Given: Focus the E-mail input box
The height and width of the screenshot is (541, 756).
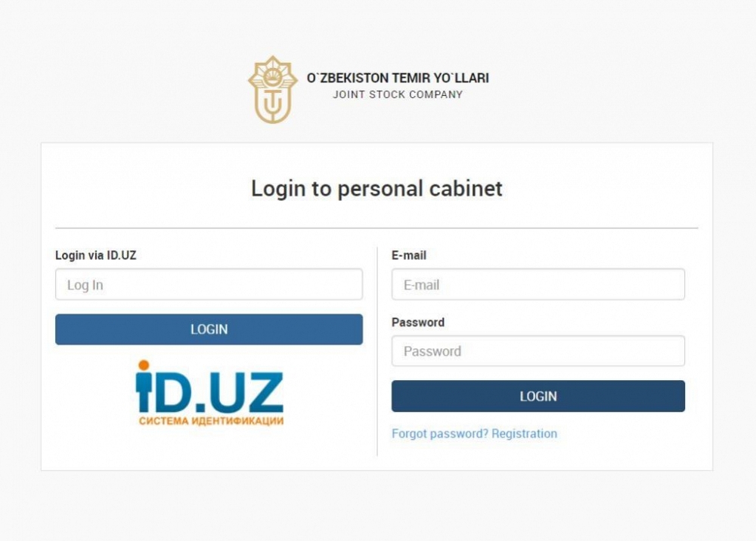Looking at the screenshot, I should tap(538, 284).
